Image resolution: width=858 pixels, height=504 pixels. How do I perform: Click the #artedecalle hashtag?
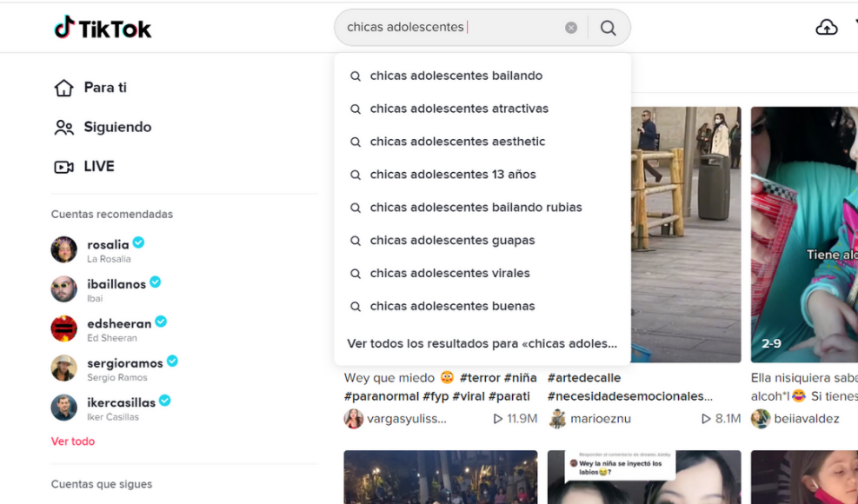[x=584, y=378]
